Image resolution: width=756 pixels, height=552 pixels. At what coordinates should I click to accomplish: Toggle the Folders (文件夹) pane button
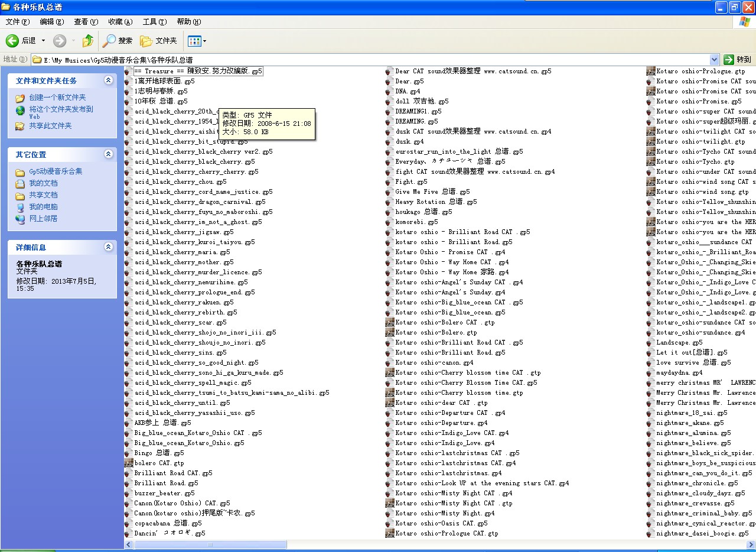click(158, 41)
